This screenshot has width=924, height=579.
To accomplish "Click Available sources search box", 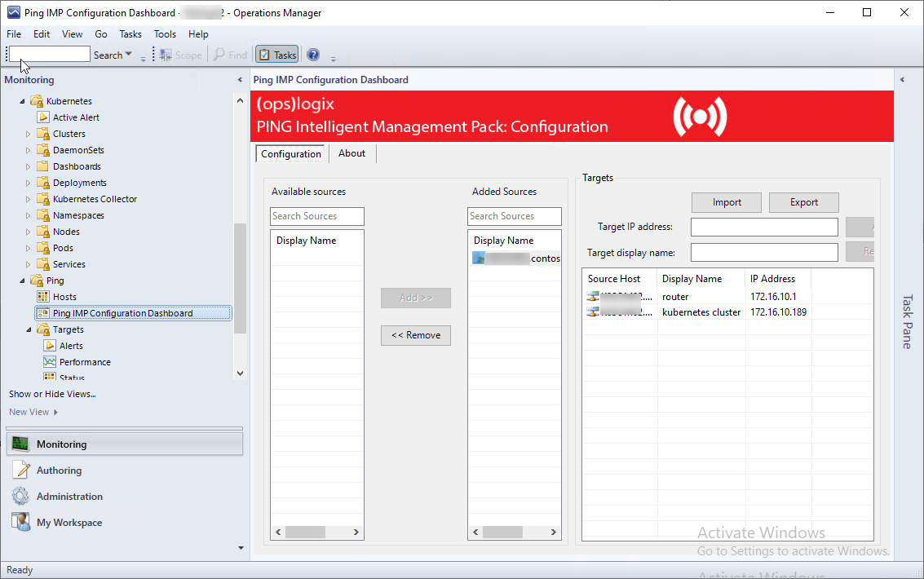I will (x=317, y=216).
